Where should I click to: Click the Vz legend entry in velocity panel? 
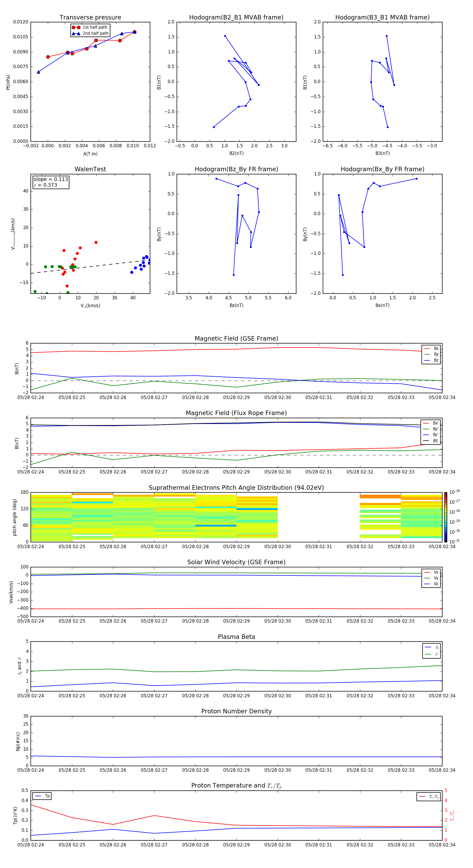point(431,584)
